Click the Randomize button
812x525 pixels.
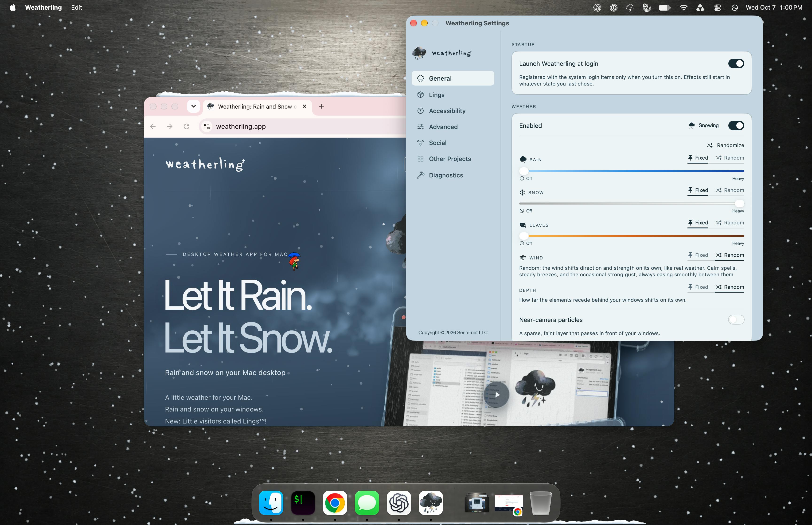(725, 145)
